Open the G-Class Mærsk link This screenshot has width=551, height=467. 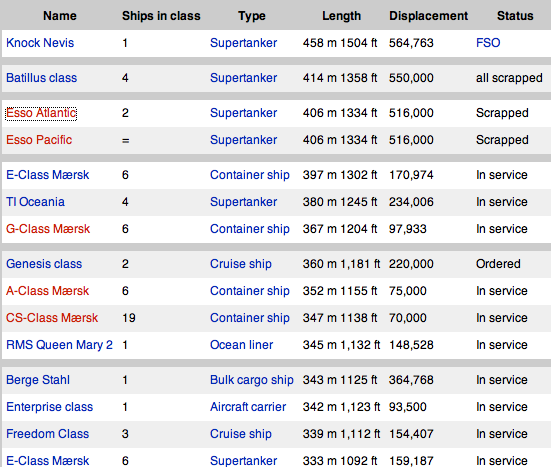point(48,229)
